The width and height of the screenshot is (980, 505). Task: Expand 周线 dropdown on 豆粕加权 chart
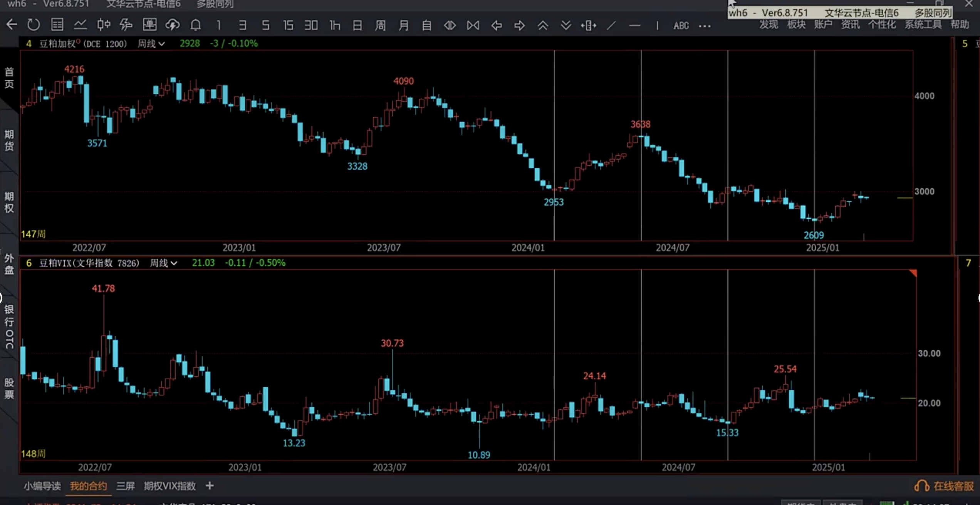(151, 44)
